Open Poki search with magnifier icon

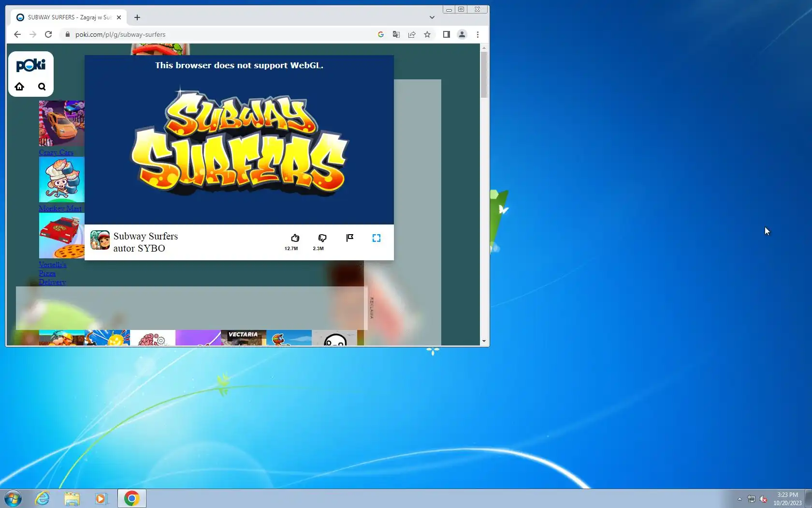42,87
